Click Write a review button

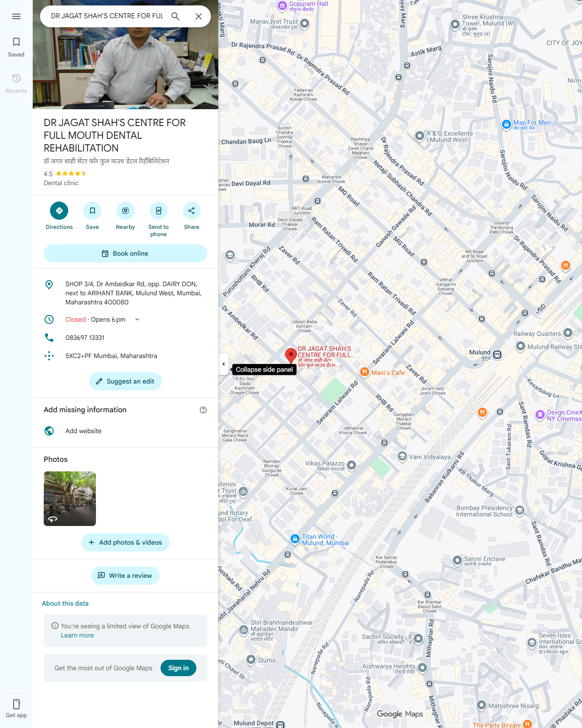[125, 576]
